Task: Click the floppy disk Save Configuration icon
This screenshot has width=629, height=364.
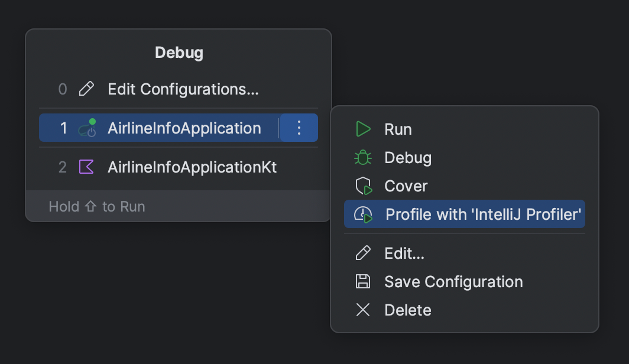Action: click(x=362, y=282)
